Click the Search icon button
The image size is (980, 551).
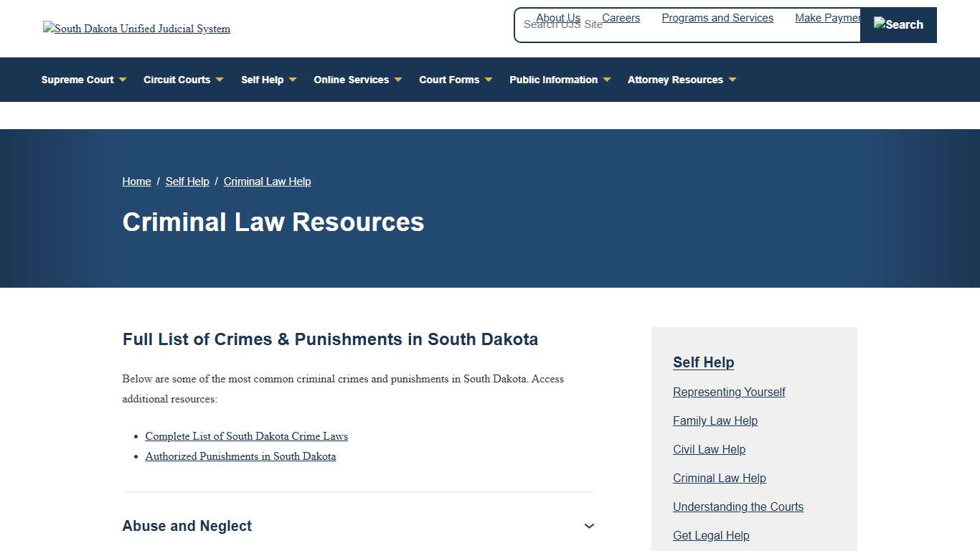[897, 24]
